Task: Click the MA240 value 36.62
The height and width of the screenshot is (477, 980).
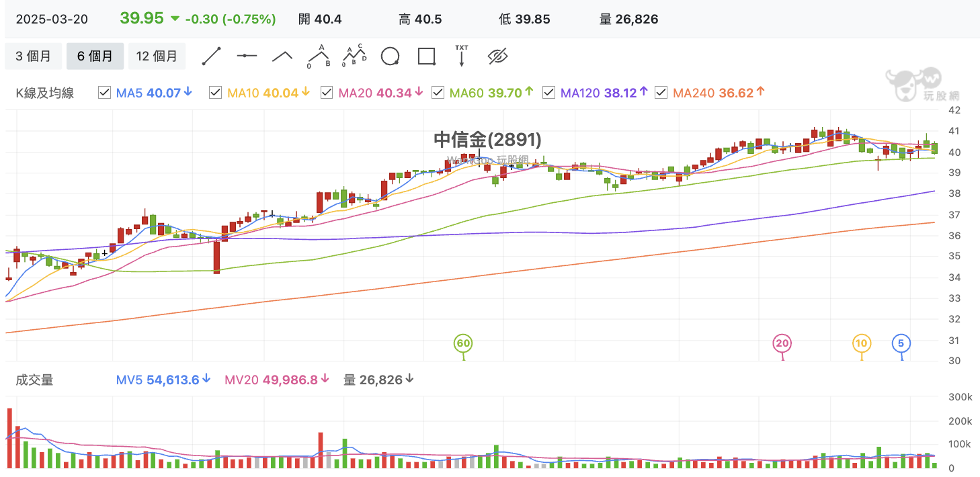Action: [736, 93]
